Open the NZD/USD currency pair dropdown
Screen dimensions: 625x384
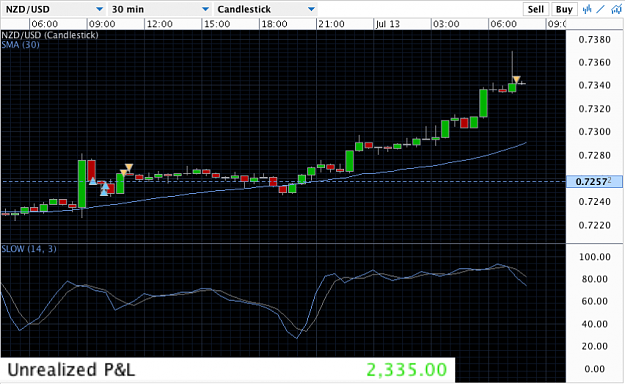coord(54,9)
